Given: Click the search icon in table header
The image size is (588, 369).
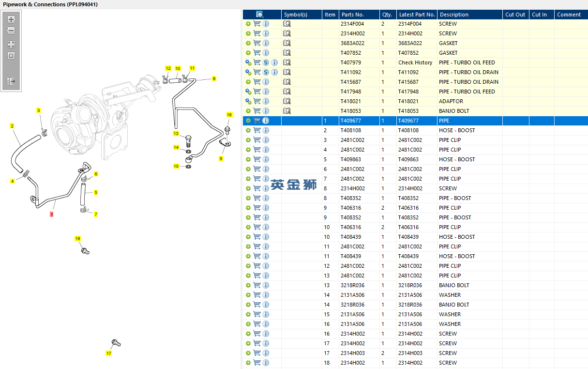Looking at the screenshot, I should point(259,15).
